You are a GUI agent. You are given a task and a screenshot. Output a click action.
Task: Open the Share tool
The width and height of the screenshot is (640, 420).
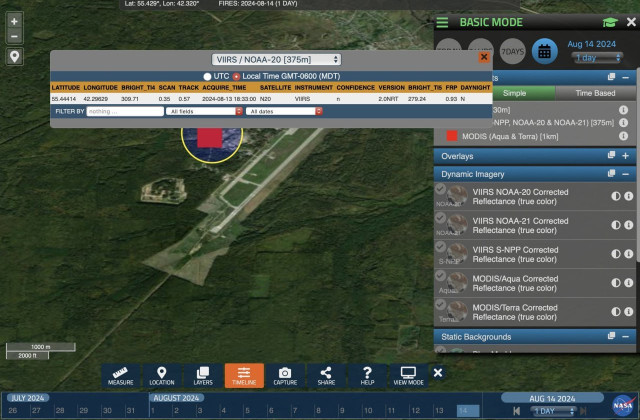(x=326, y=375)
